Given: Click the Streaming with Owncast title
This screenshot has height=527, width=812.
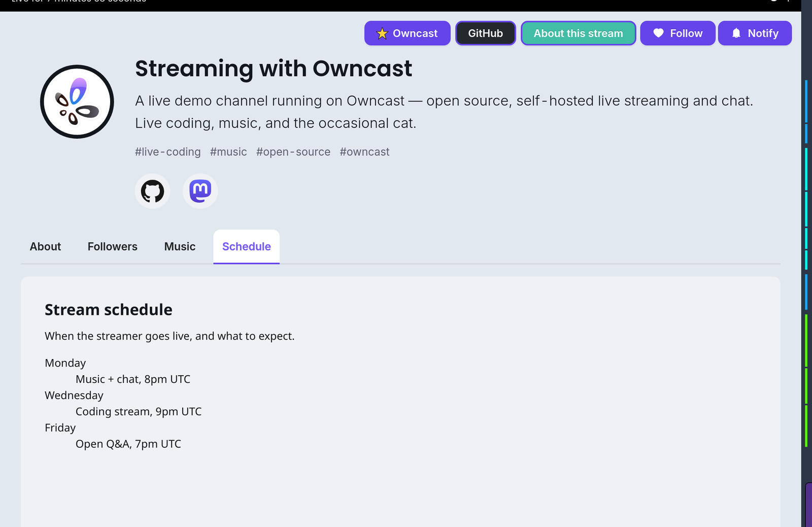Looking at the screenshot, I should (x=274, y=69).
